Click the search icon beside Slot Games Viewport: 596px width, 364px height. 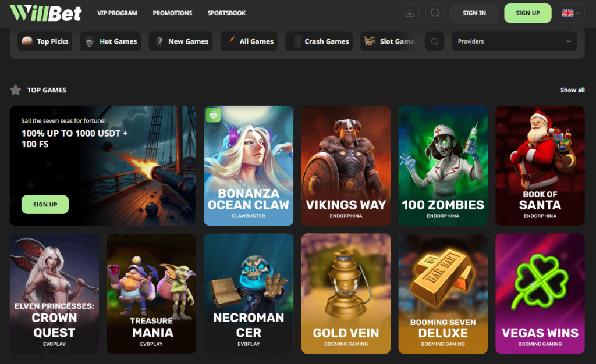coord(434,41)
